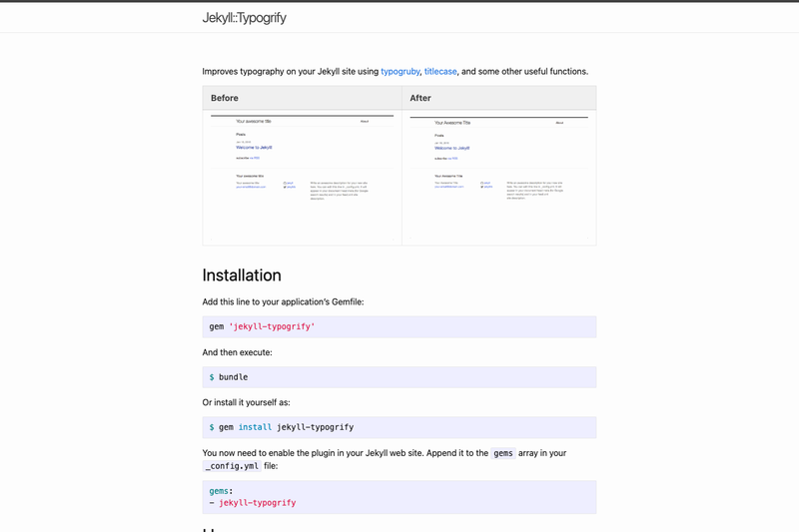Click the 'Improves typography on your Jekyll site' sentence
Screen dimensions: 799x532
[x=395, y=71]
